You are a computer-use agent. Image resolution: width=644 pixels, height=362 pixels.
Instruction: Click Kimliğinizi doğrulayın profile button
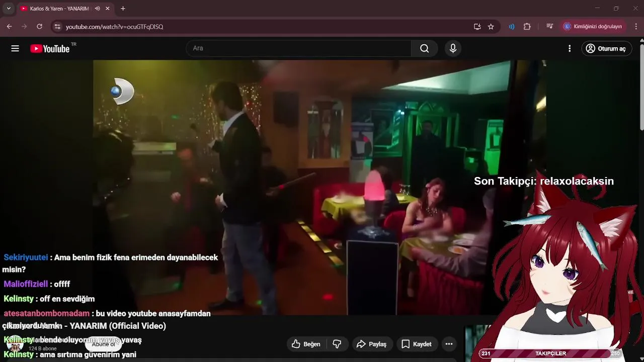click(593, 27)
